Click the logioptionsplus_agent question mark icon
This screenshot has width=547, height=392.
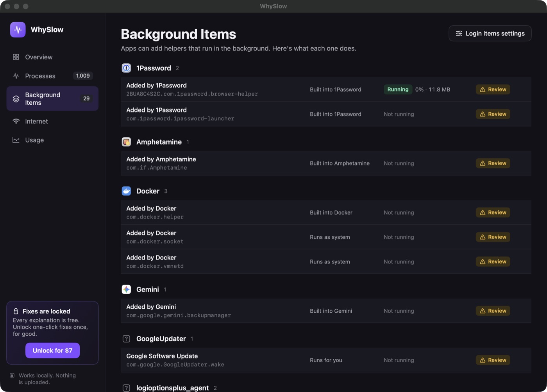[x=126, y=388]
